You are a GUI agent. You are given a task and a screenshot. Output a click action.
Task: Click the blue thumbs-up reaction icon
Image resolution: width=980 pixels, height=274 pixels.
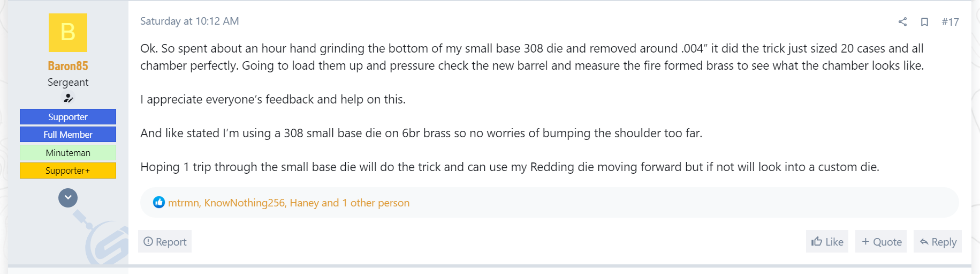pyautogui.click(x=159, y=203)
